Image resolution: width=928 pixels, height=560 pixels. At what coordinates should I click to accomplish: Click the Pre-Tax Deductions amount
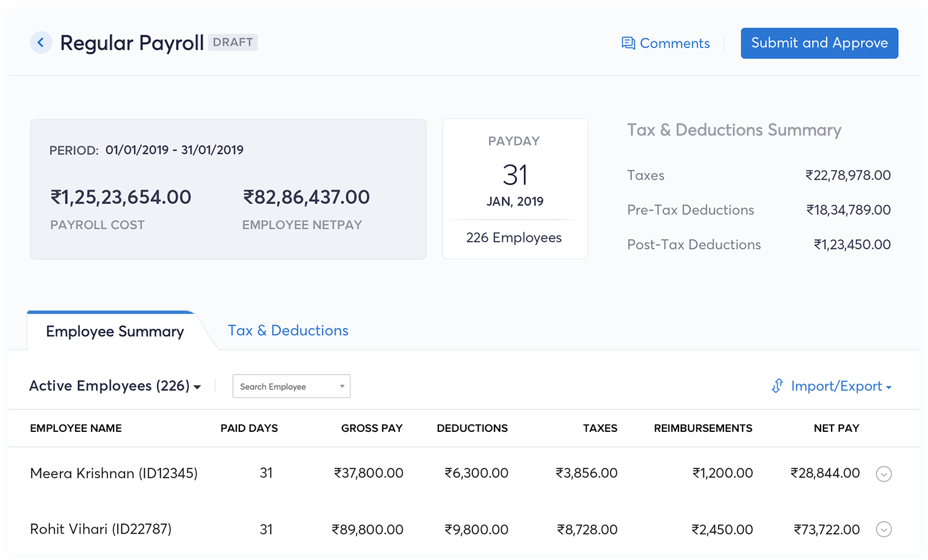(x=848, y=209)
